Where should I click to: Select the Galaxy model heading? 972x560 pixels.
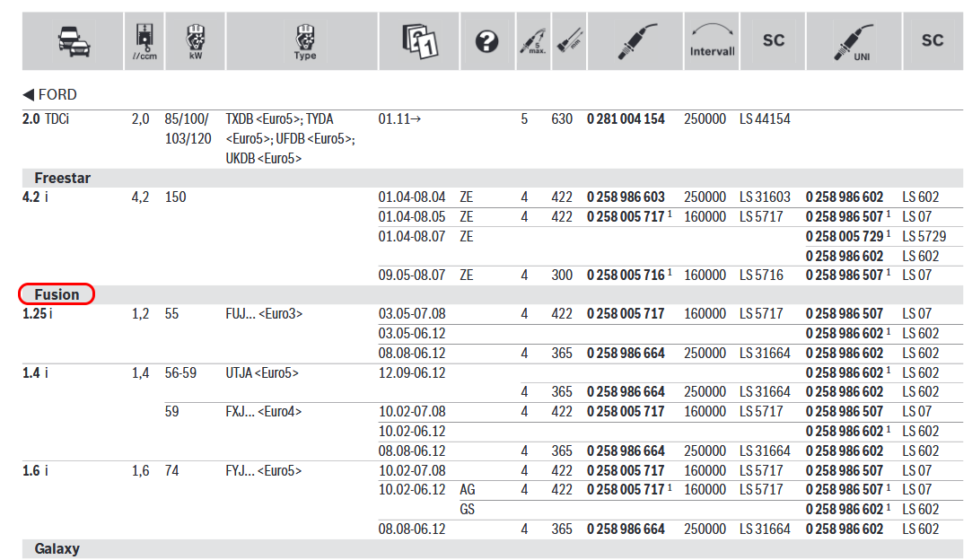57,549
